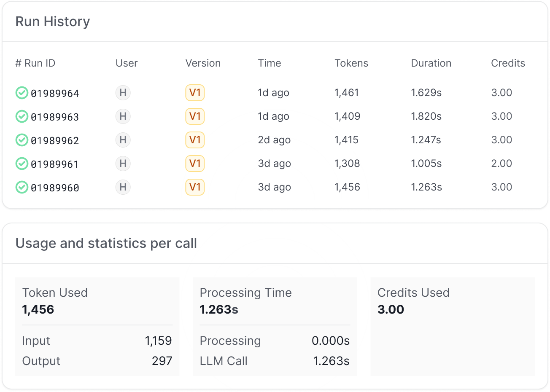
Task: Click green success checkmark for run 01989960
Action: 22,187
